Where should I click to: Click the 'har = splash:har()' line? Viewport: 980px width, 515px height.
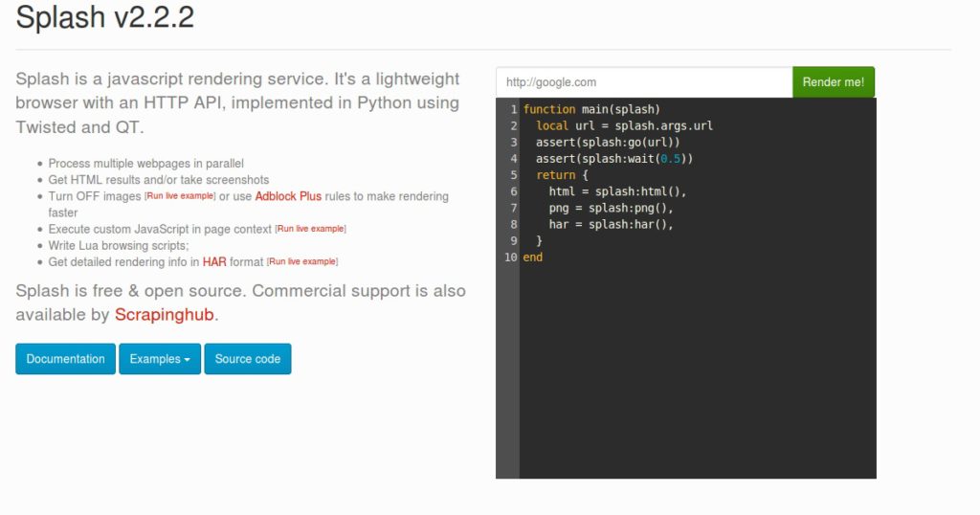[611, 225]
